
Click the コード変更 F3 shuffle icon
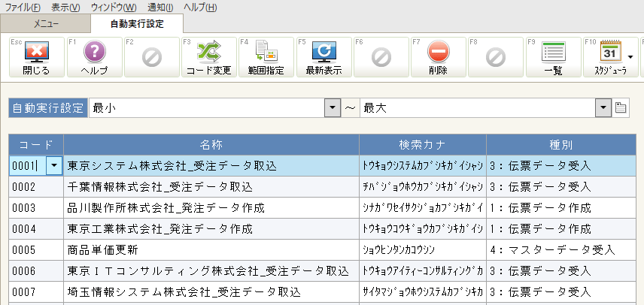209,52
